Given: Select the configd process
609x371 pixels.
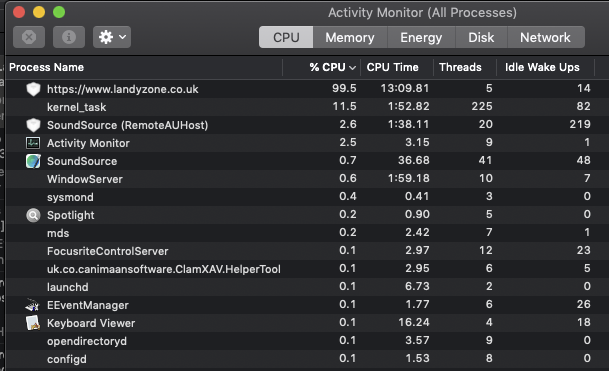Looking at the screenshot, I should pyautogui.click(x=67, y=359).
